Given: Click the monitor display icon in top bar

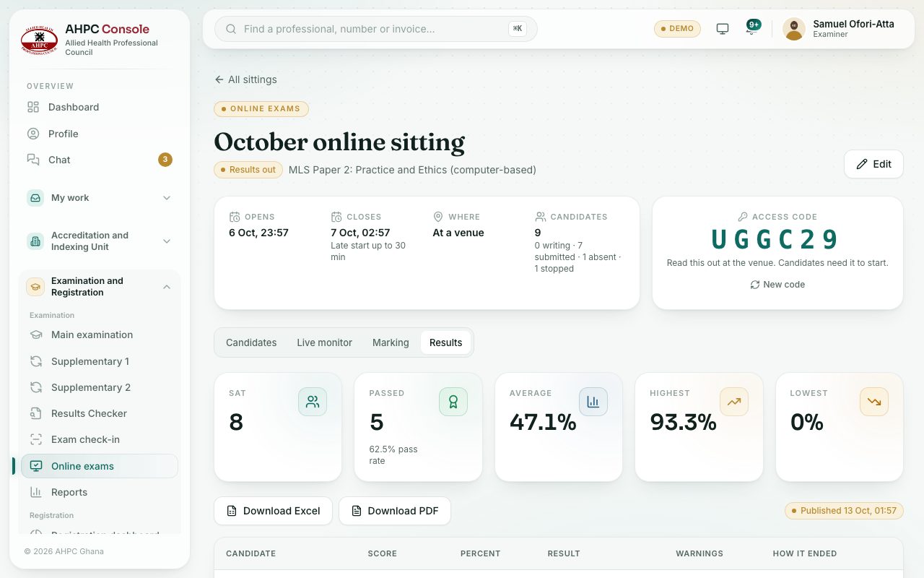Looking at the screenshot, I should pyautogui.click(x=723, y=29).
